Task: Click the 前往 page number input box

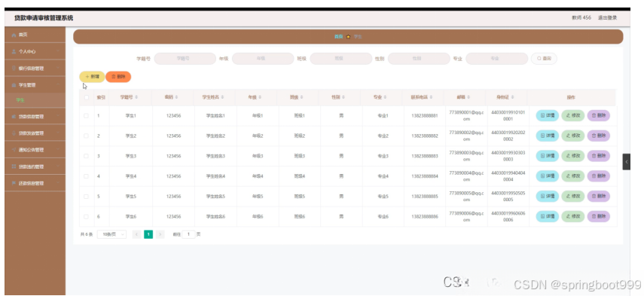Action: [x=188, y=234]
